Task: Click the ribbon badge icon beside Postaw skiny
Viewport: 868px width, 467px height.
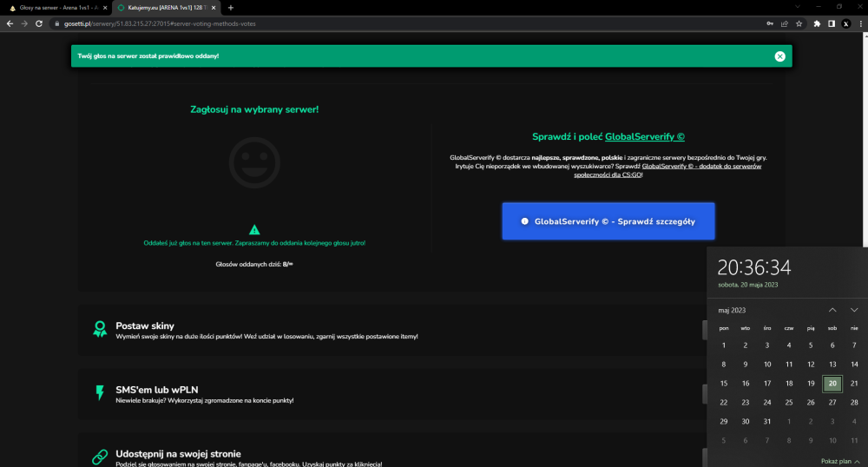Action: coord(100,329)
